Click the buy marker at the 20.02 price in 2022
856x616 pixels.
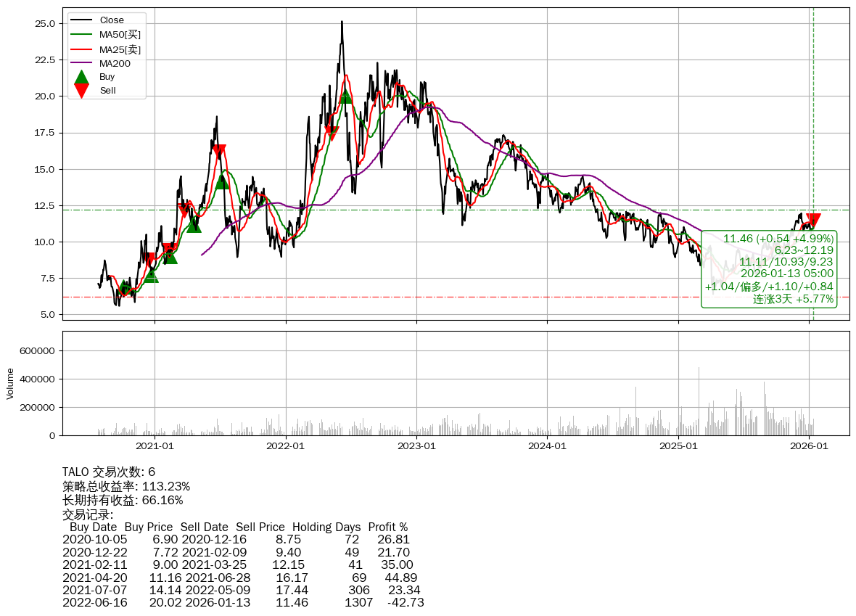point(345,96)
